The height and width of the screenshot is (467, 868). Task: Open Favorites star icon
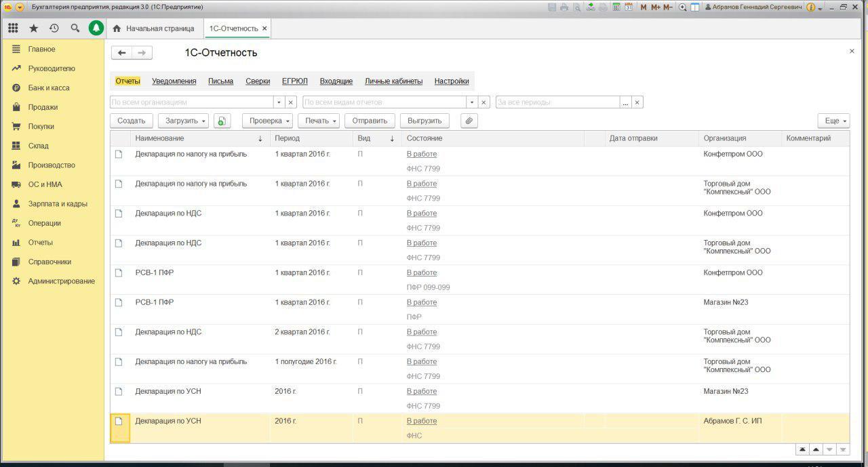pyautogui.click(x=33, y=28)
